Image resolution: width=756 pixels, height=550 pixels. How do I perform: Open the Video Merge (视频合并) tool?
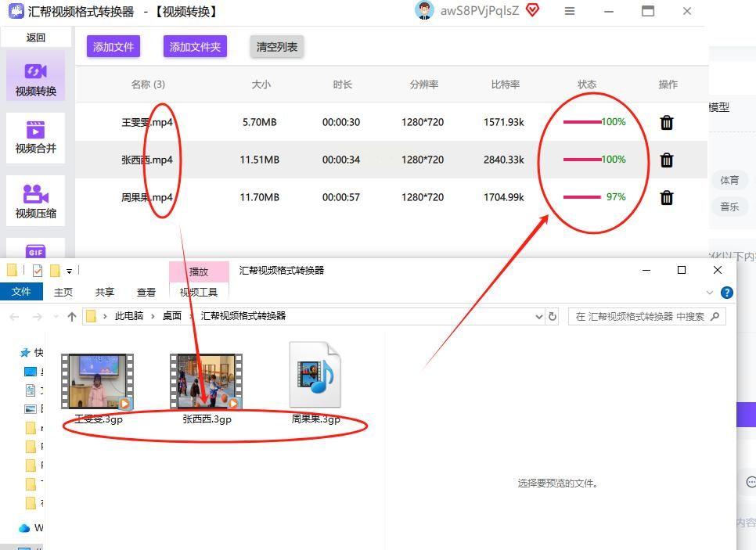[x=36, y=136]
